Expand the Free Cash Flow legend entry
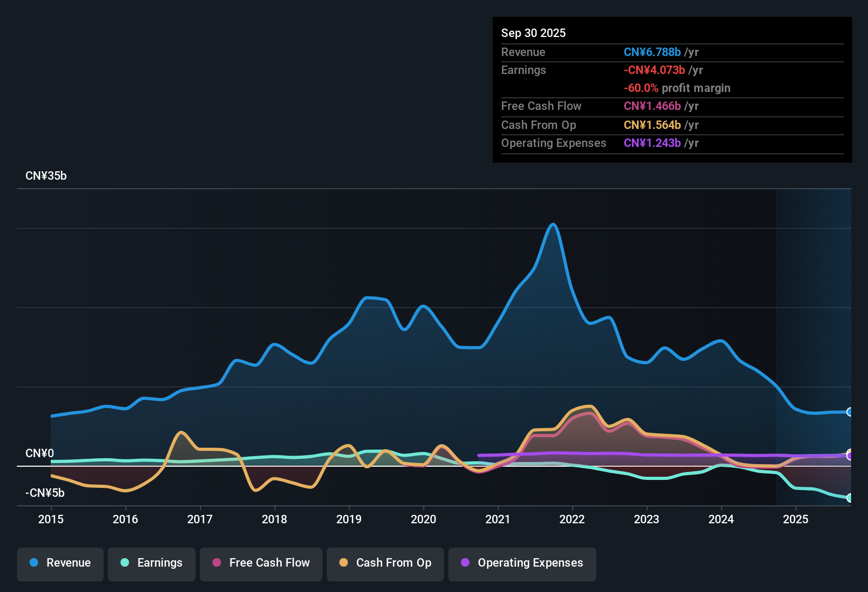Viewport: 868px width, 592px height. coord(261,563)
